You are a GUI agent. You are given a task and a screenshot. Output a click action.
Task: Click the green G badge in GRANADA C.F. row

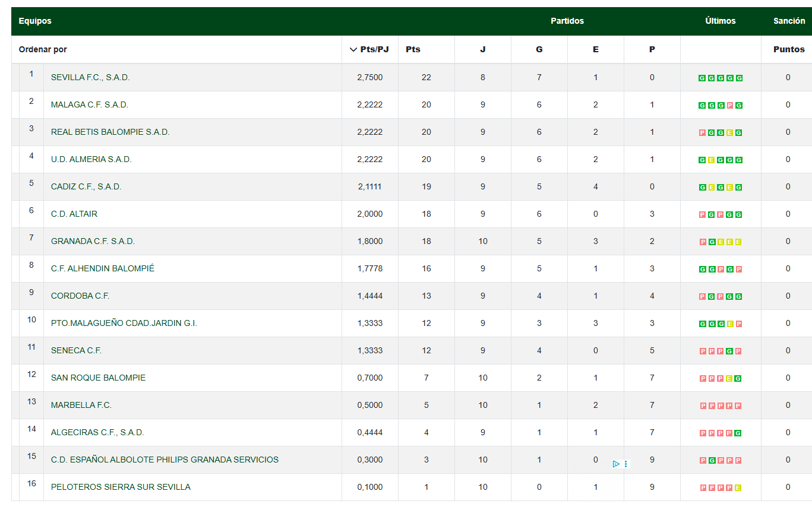(x=712, y=242)
